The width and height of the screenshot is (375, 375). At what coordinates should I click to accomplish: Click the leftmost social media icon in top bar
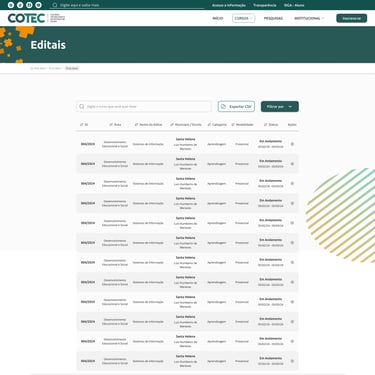(x=11, y=5)
